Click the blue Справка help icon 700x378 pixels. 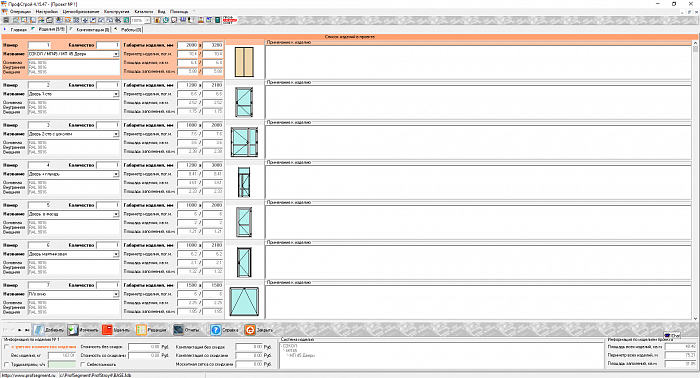[216, 330]
